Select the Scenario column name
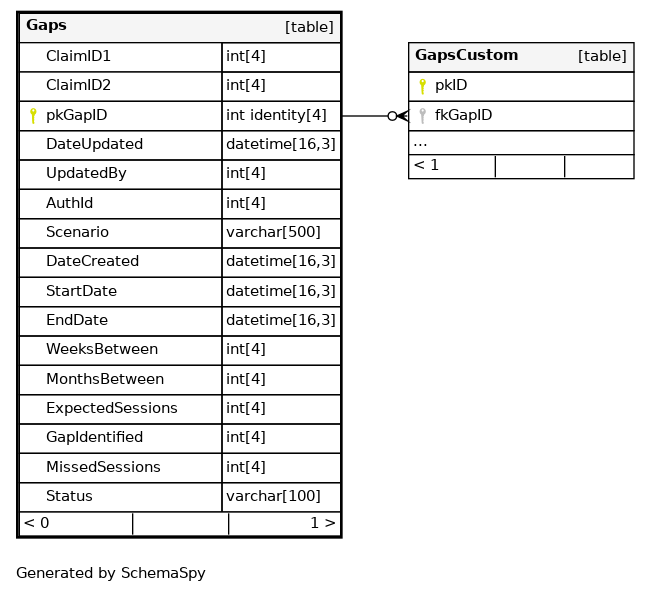Image resolution: width=649 pixels, height=593 pixels. point(77,233)
